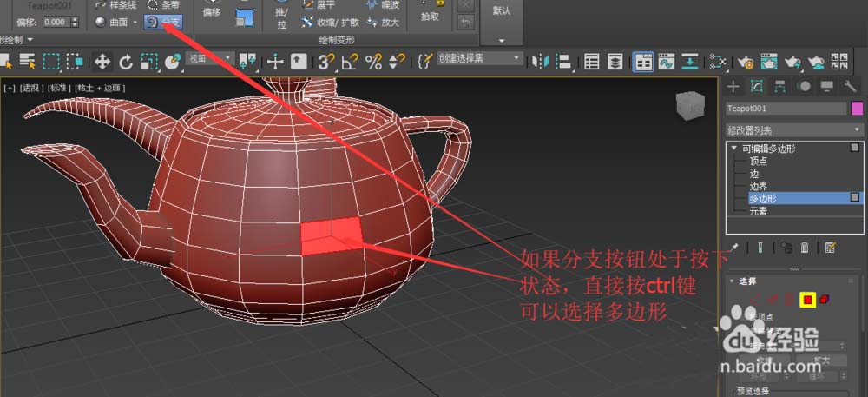The width and height of the screenshot is (868, 397).
Task: Choose the Rectangular Selection Region tool
Action: (51, 61)
